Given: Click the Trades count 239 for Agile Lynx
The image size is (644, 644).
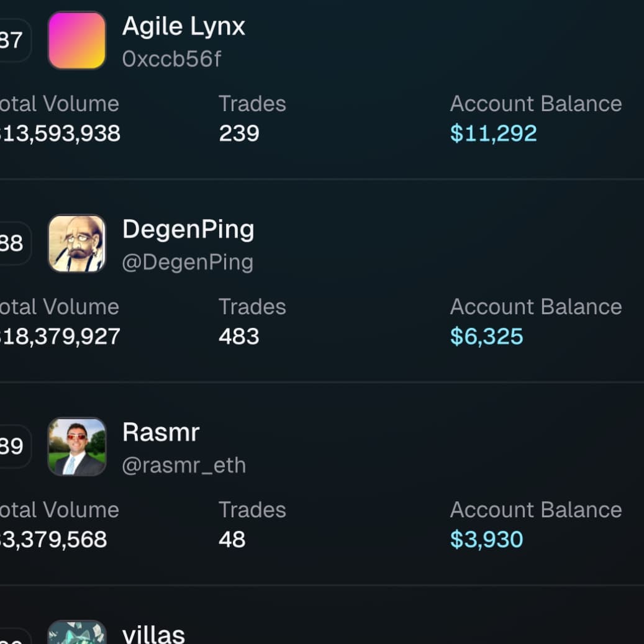Looking at the screenshot, I should pos(239,134).
